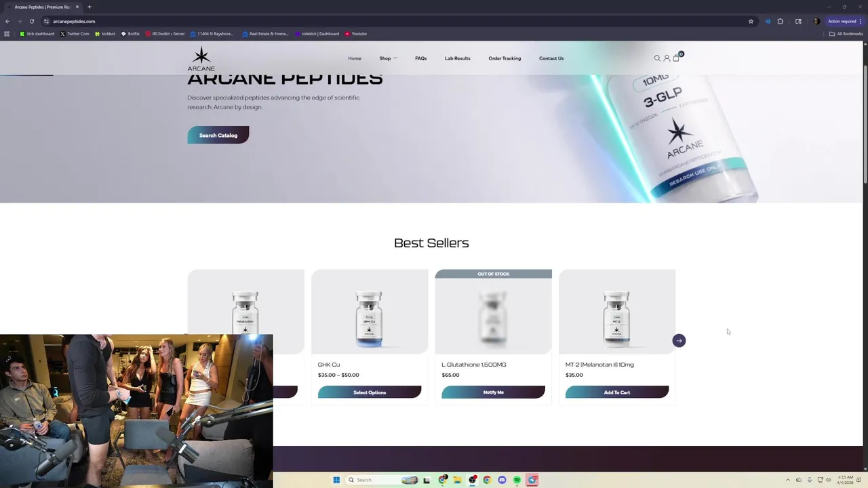This screenshot has height=488, width=868.
Task: Open the Real Estate & Home bookmark
Action: (266, 34)
